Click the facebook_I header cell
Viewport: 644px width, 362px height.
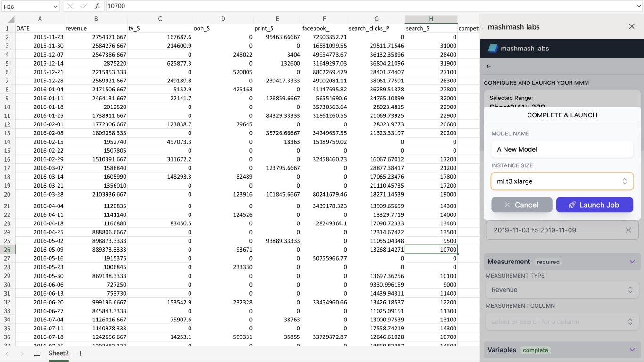click(x=324, y=28)
